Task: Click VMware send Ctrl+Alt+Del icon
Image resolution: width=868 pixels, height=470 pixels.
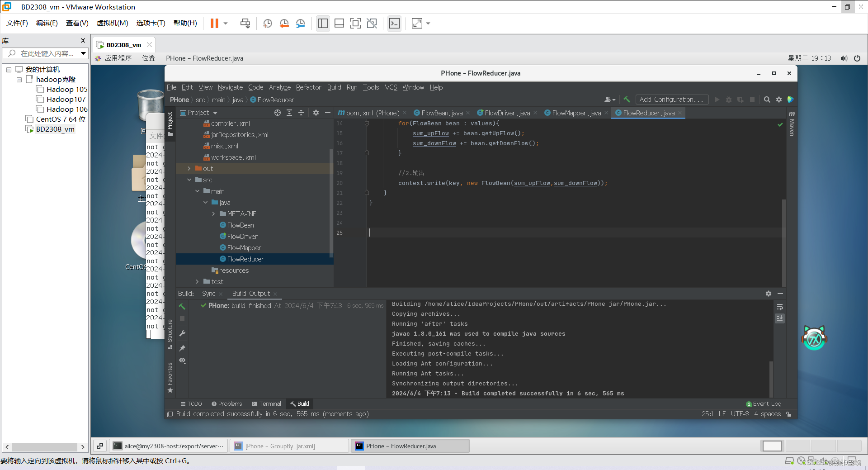Action: [x=245, y=23]
